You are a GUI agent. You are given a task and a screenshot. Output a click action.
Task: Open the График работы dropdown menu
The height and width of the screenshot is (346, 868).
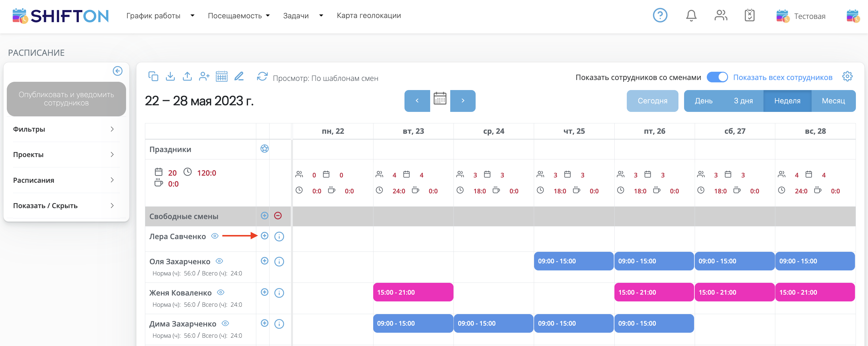click(160, 15)
